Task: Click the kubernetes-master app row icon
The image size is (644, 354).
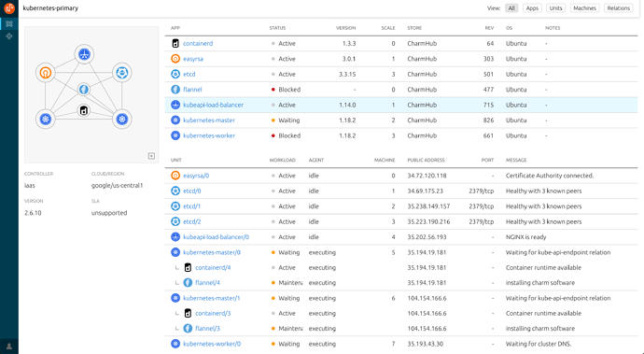Action: [x=175, y=120]
